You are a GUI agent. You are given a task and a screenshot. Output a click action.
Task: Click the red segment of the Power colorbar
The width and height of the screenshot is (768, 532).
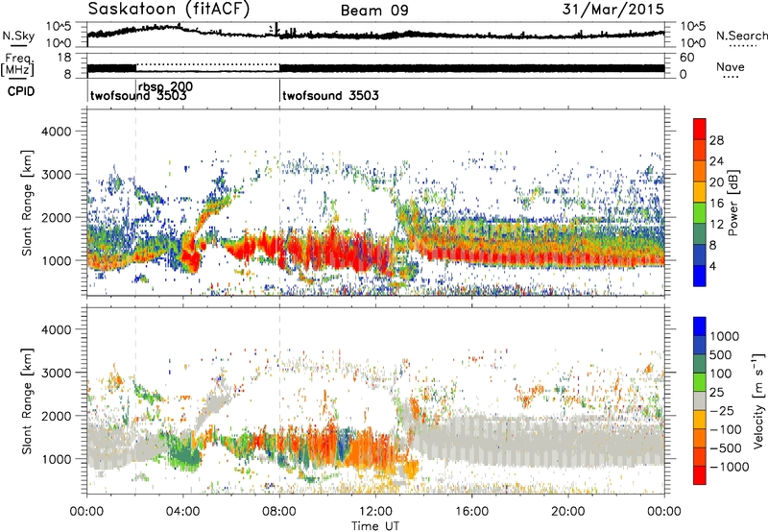[700, 127]
